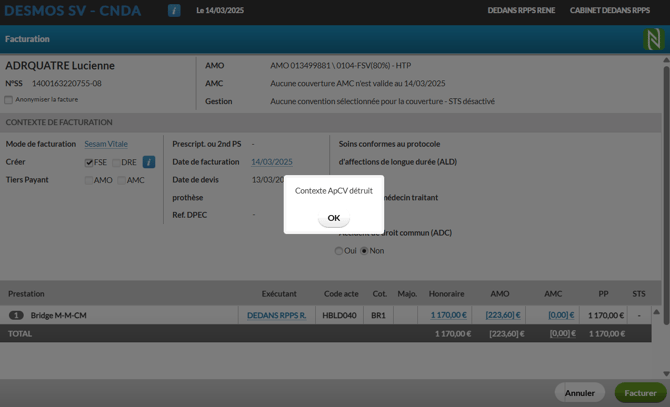The height and width of the screenshot is (407, 670).
Task: Check the Anonymiser la facture box
Action: pos(9,100)
